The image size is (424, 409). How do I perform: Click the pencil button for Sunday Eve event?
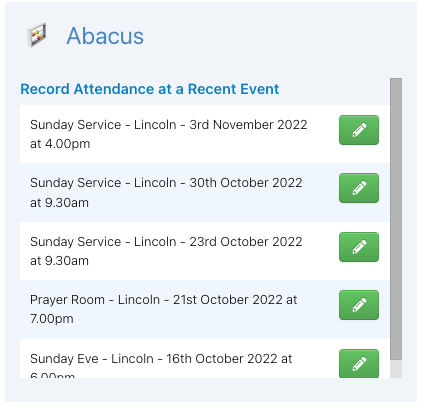359,364
